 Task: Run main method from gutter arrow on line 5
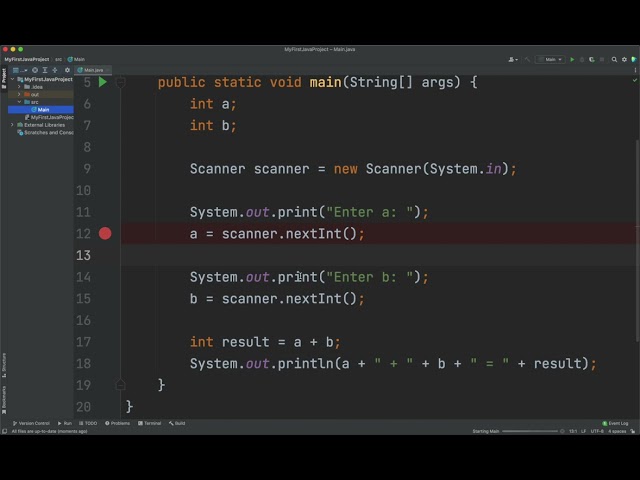[x=102, y=82]
